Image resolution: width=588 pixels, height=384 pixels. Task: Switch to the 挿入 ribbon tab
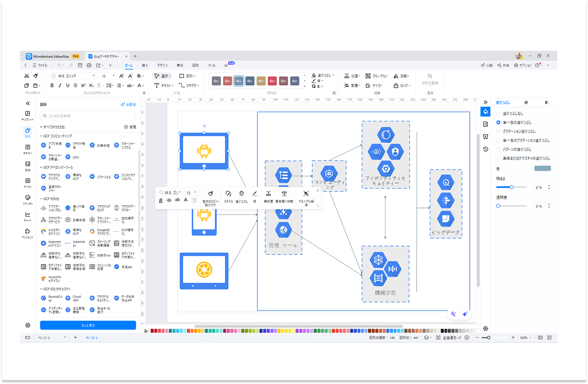point(145,65)
